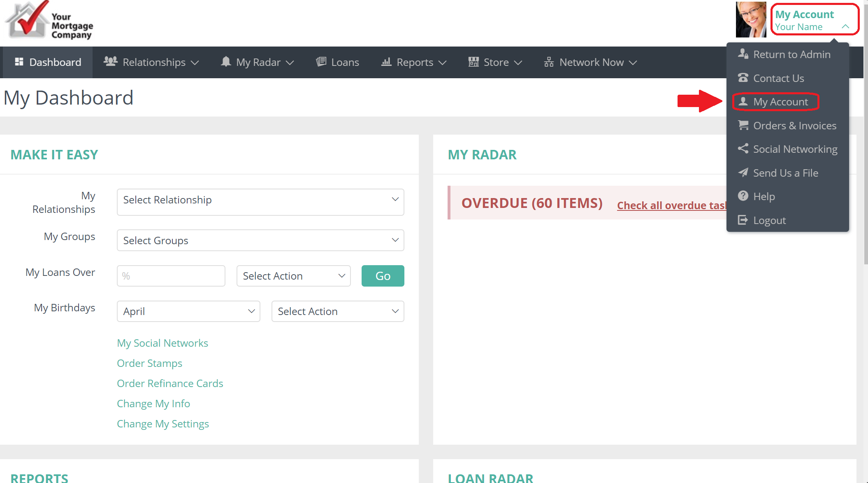This screenshot has width=868, height=483.
Task: Open the Select Relationship dropdown
Action: 260,201
